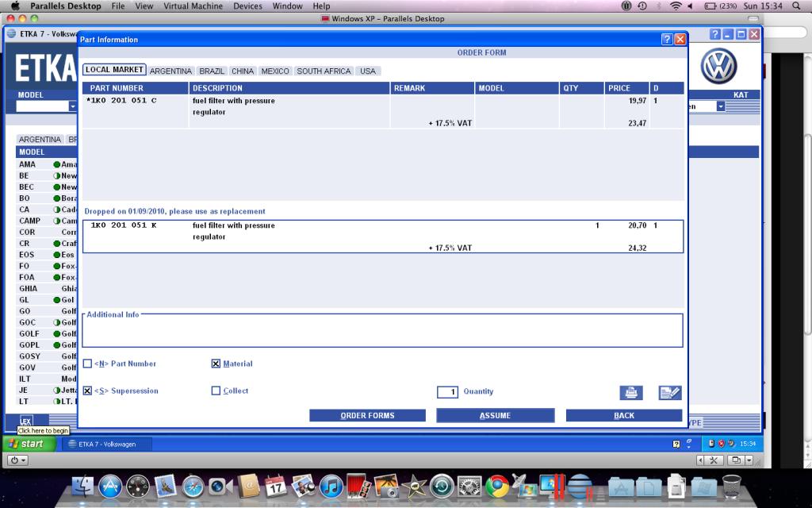
Task: Click the Time Machine status icon in the menu bar
Action: click(x=642, y=6)
